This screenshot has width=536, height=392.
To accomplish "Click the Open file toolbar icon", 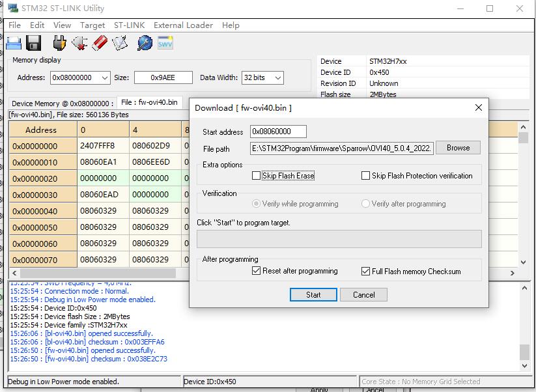I will 14,44.
